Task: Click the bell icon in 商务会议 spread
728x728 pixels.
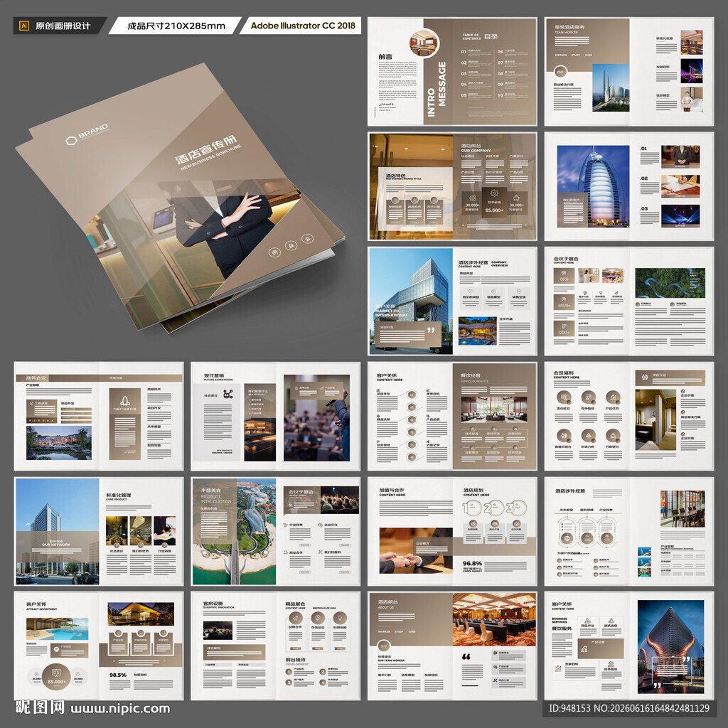Action: click(125, 400)
